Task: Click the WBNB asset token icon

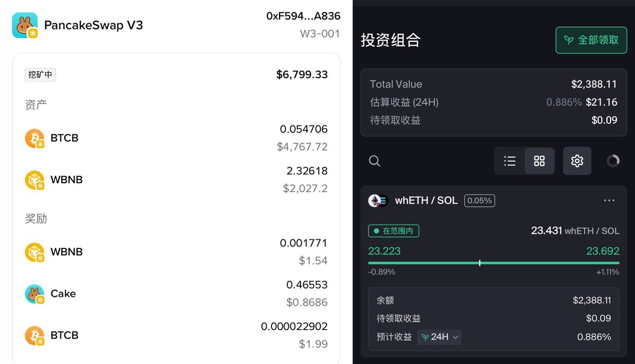Action: pos(35,179)
